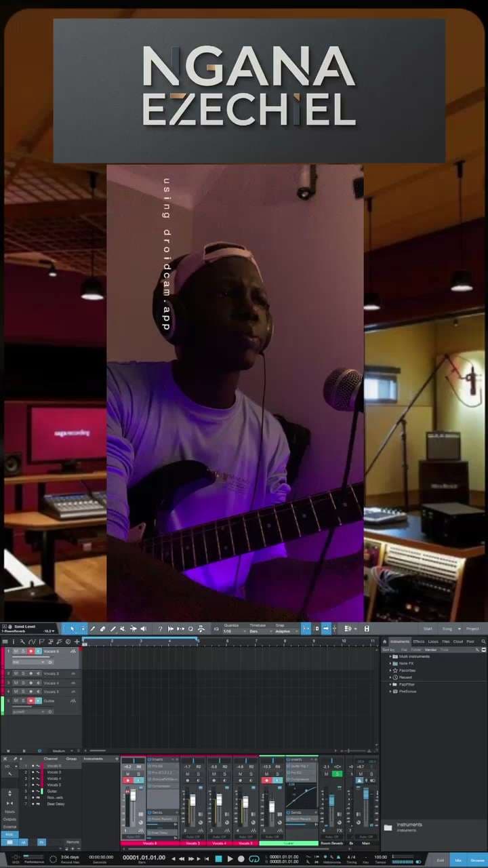Expand the Recent folder
488x868 pixels.
click(390, 677)
